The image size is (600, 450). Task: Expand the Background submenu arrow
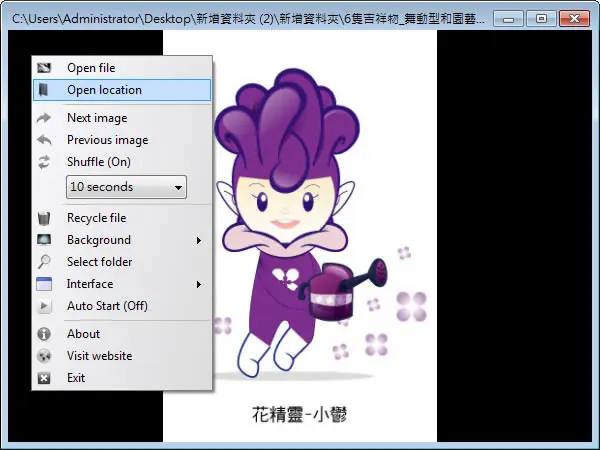[x=199, y=240]
